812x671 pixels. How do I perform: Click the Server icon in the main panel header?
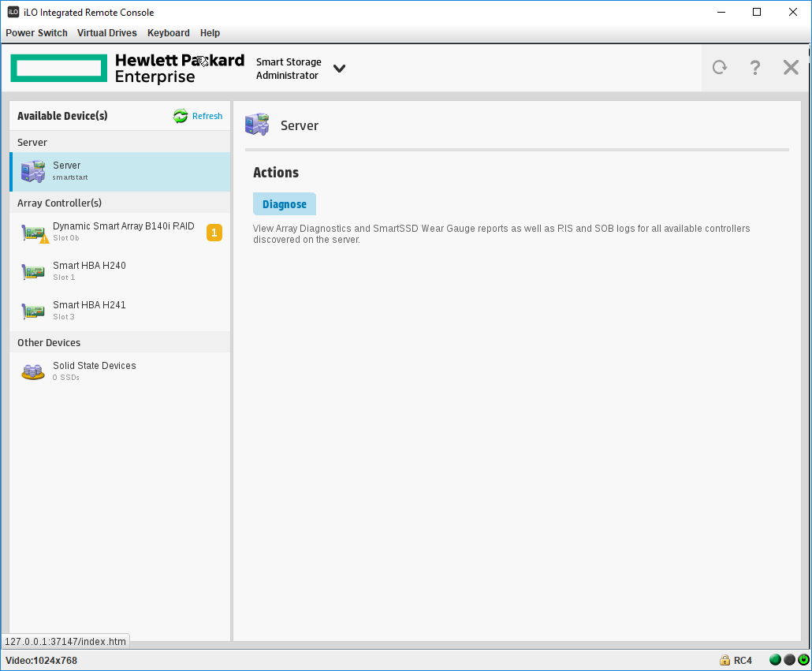pyautogui.click(x=257, y=125)
